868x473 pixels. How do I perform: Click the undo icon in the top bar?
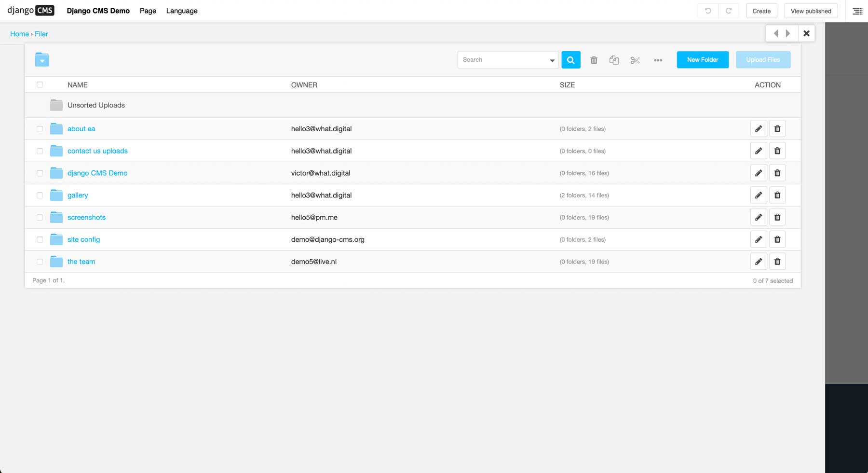tap(707, 10)
